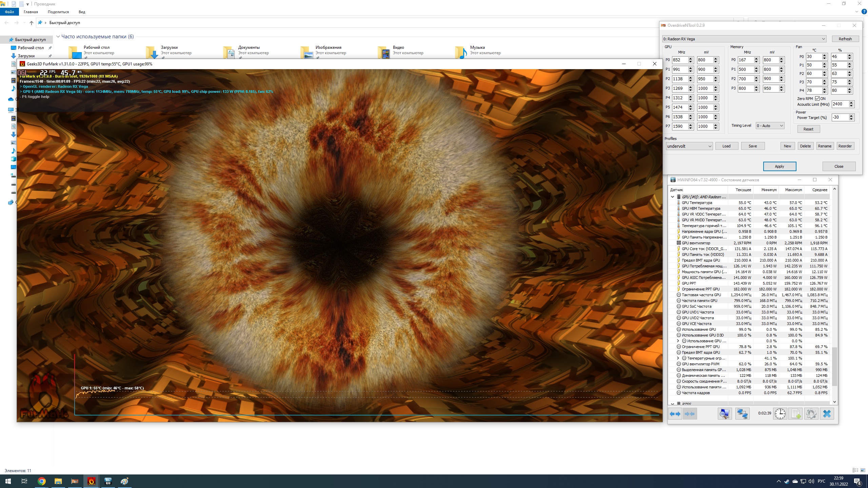
Task: Open the Radeon RX Vega GPU dropdown
Action: click(744, 39)
